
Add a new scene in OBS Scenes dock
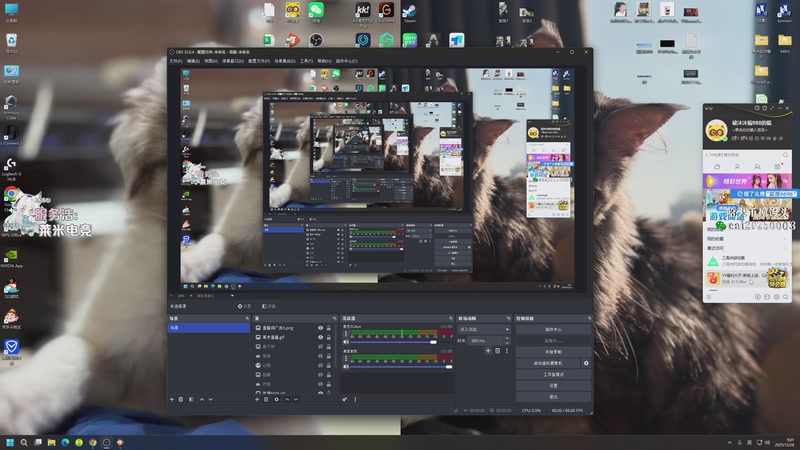pyautogui.click(x=172, y=399)
